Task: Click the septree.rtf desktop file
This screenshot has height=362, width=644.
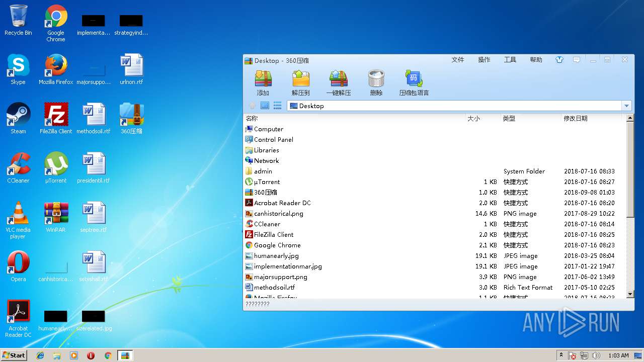Action: pos(94,217)
